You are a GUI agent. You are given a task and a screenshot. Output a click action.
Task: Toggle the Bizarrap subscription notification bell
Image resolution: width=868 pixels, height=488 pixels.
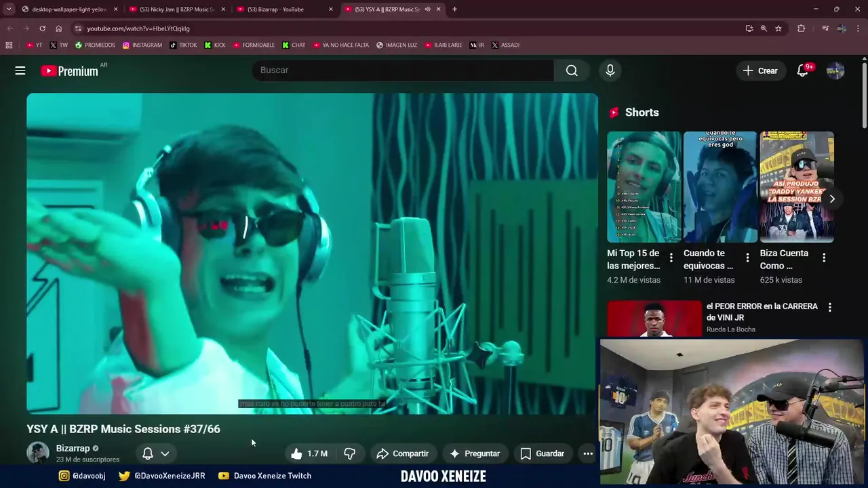click(x=147, y=453)
